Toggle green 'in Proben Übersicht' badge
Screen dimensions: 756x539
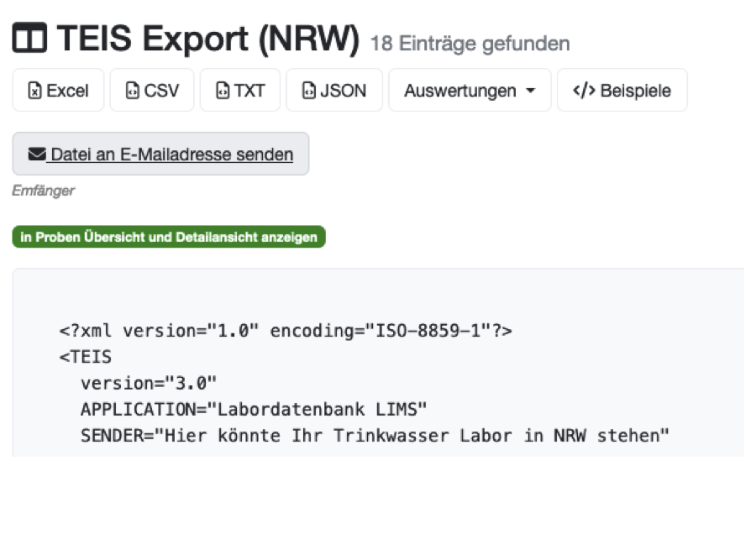169,238
